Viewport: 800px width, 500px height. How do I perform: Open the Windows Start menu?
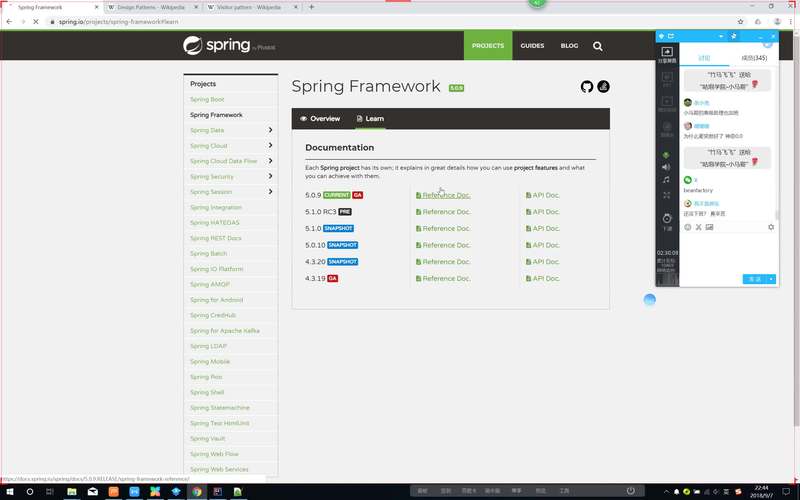point(10,491)
